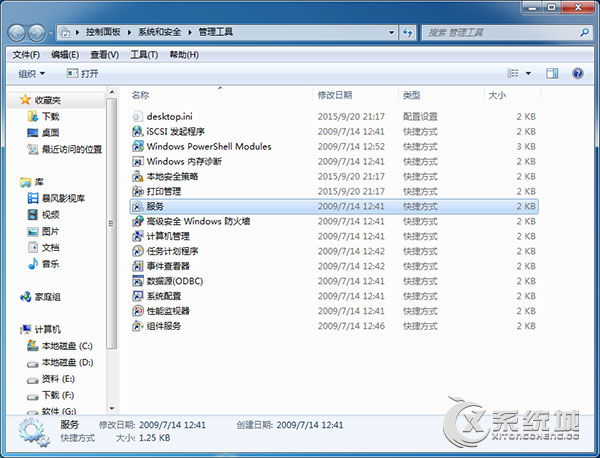Sort by the 修改日期 column header
The image size is (600, 458).
[x=335, y=95]
